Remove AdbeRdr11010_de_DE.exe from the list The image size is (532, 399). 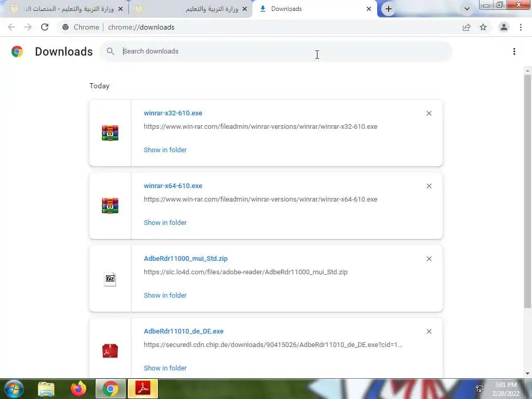pyautogui.click(x=429, y=331)
